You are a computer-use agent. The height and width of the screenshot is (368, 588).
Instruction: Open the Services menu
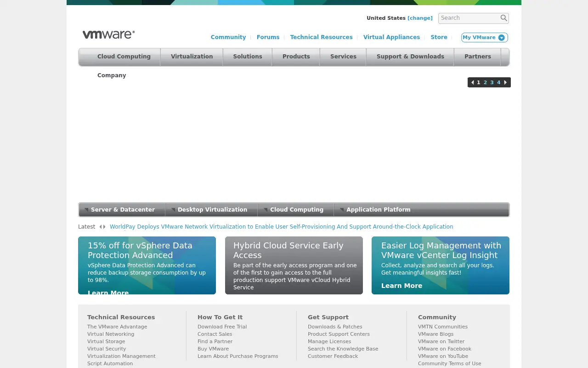coord(343,57)
